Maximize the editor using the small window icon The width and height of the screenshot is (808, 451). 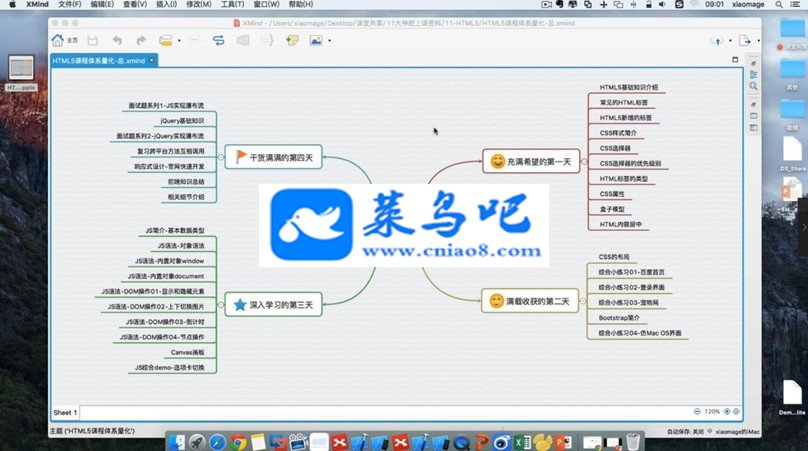[x=735, y=60]
